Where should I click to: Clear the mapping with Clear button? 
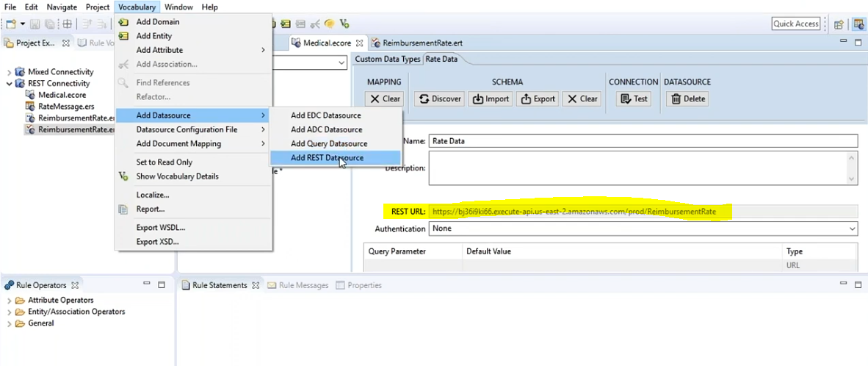[385, 98]
